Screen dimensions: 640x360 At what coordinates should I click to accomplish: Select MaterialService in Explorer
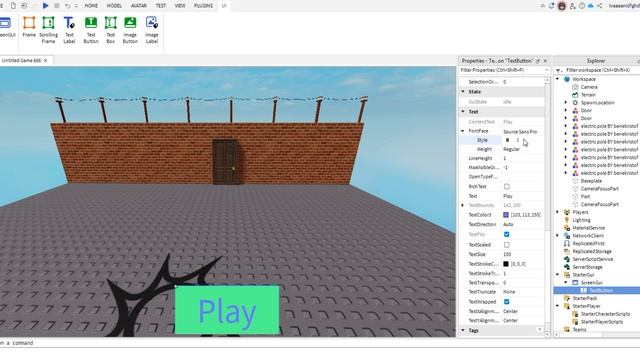click(x=588, y=228)
